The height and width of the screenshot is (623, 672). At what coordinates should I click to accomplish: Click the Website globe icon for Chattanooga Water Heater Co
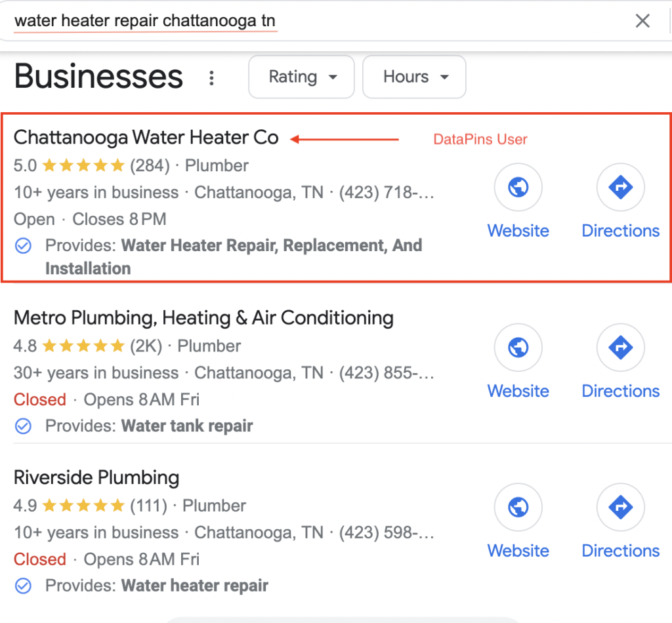click(x=518, y=187)
